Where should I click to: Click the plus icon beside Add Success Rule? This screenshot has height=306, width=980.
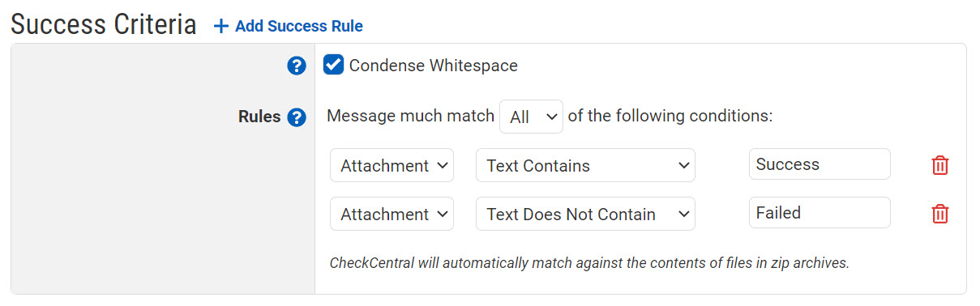(220, 27)
